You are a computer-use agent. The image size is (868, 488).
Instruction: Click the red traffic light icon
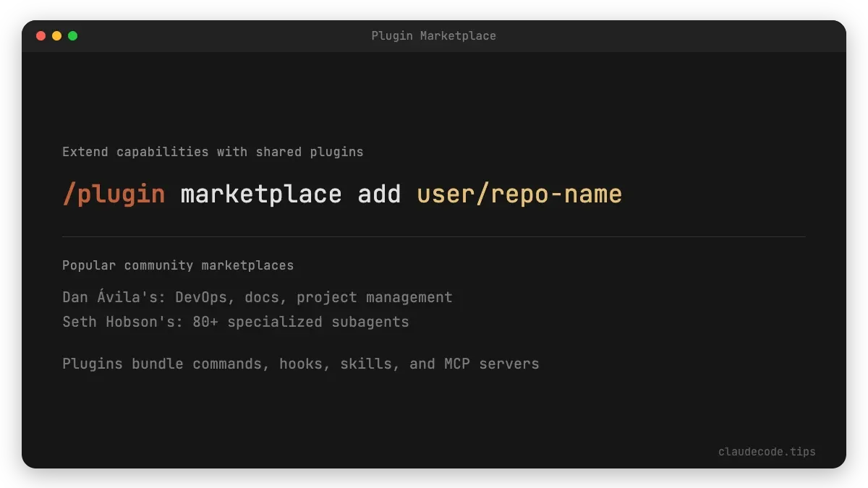click(x=41, y=35)
